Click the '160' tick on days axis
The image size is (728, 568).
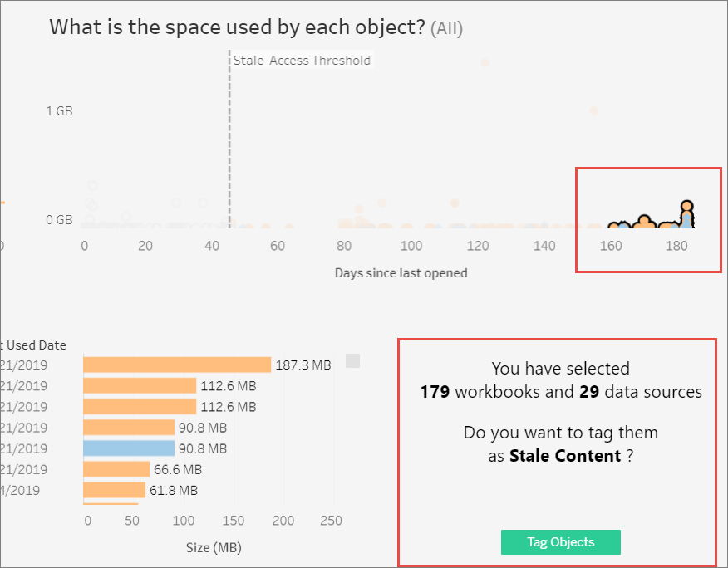point(611,246)
